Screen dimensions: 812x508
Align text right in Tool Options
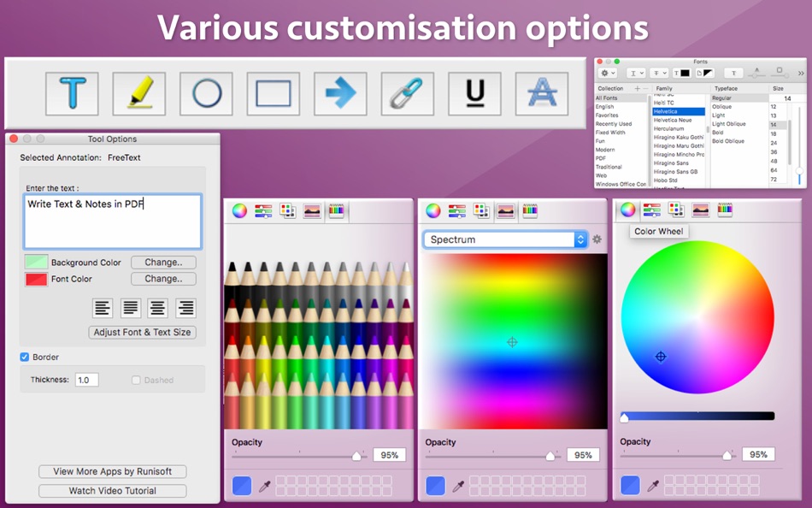[x=186, y=308]
